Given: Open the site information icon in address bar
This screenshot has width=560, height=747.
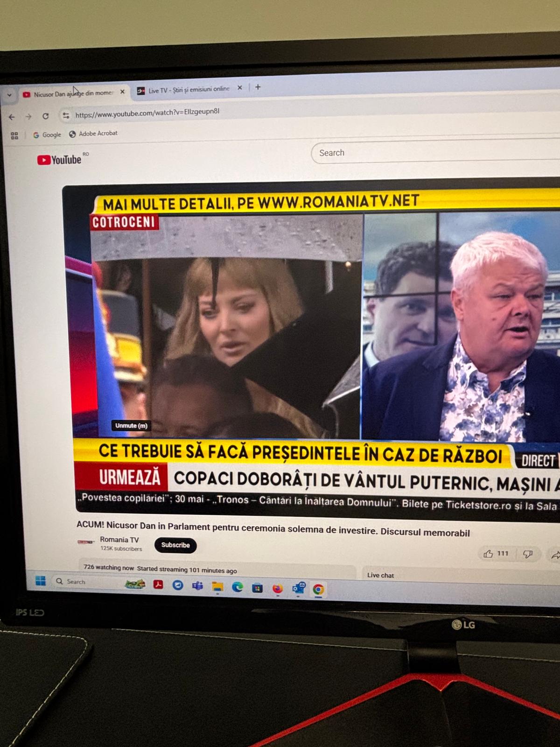Looking at the screenshot, I should pos(66,115).
